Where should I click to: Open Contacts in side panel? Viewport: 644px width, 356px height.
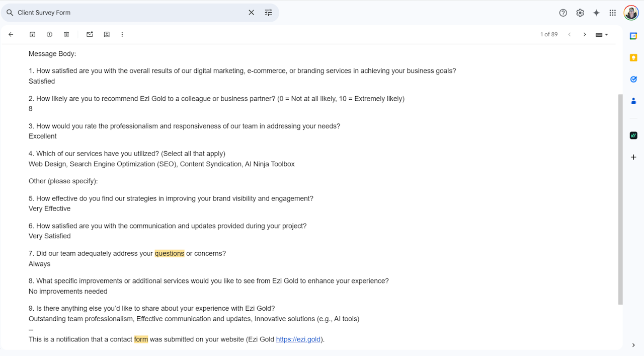(x=633, y=101)
